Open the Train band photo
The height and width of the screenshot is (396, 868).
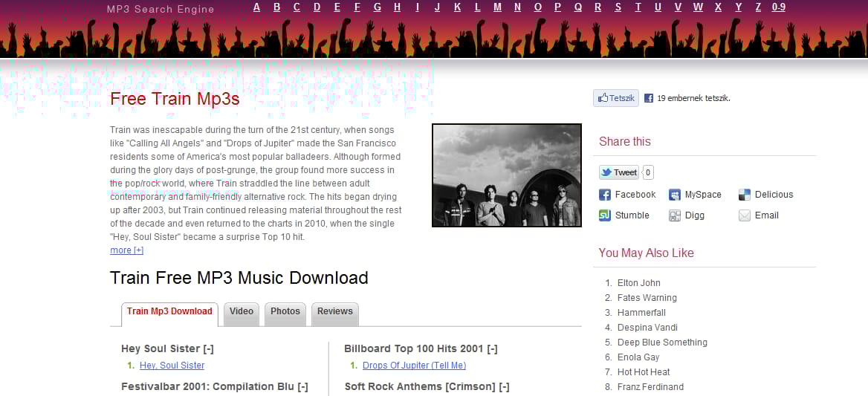pyautogui.click(x=507, y=175)
